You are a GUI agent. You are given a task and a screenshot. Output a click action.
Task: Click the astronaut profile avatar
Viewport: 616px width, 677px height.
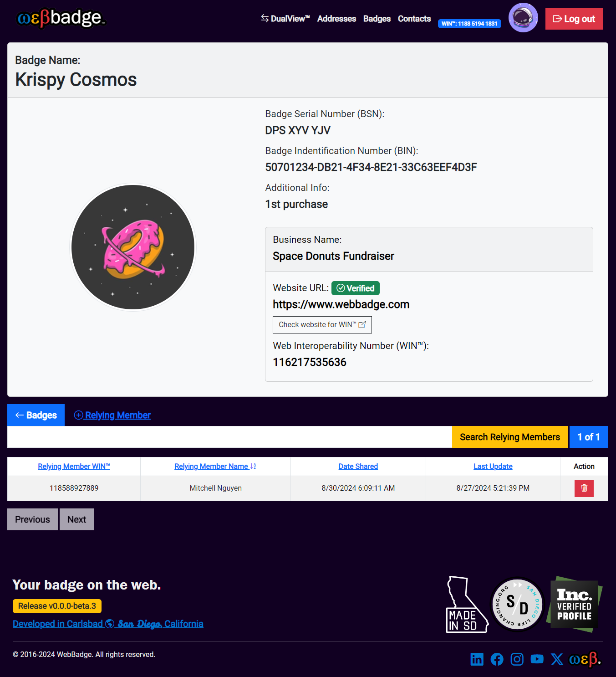pos(523,18)
